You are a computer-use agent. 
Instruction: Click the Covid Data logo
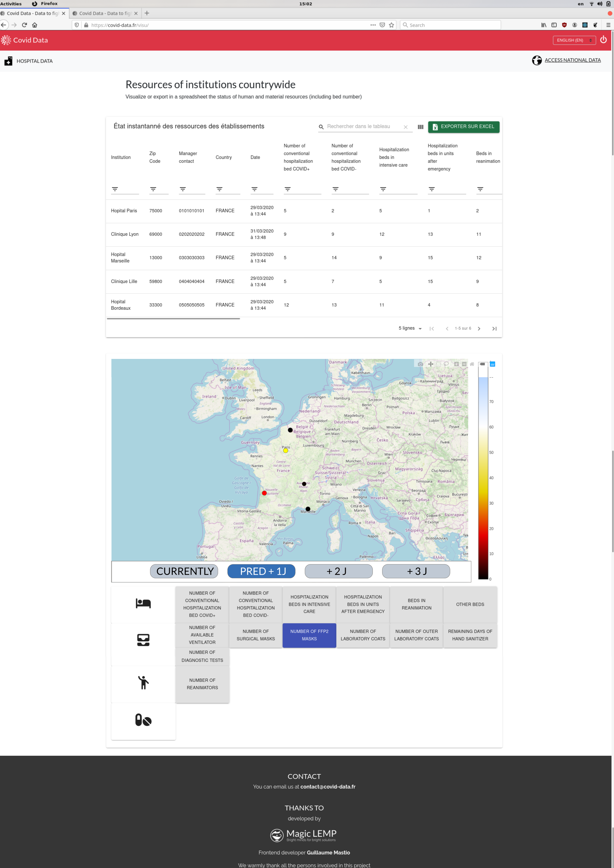[x=24, y=40]
